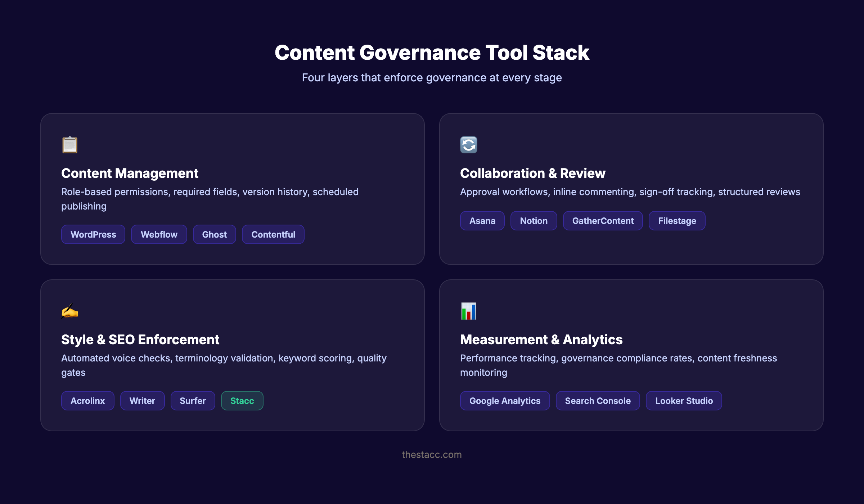Select the green Stacc tag
Image resolution: width=864 pixels, height=504 pixels.
tap(242, 401)
